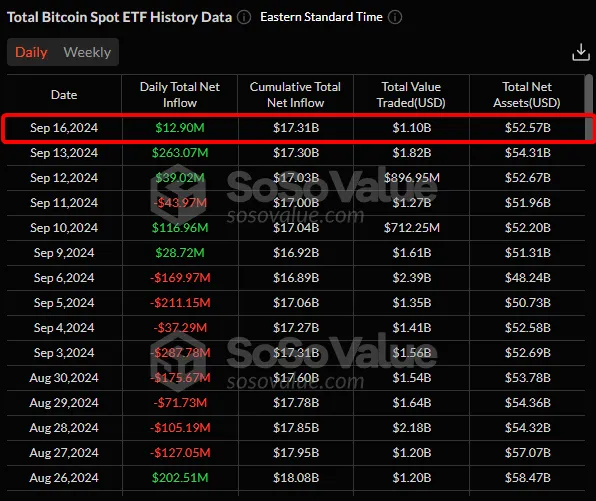This screenshot has width=596, height=501.
Task: Click the $712.25M value traded cell
Action: pyautogui.click(x=412, y=228)
